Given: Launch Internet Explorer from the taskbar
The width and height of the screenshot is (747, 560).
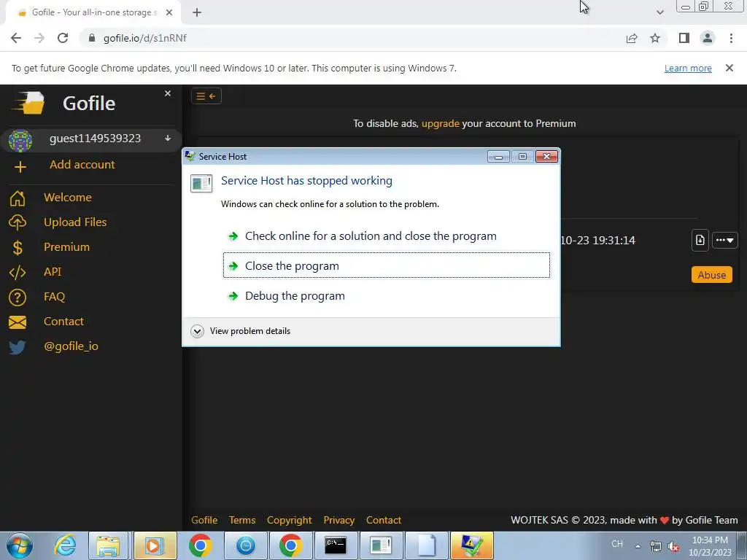Looking at the screenshot, I should pos(65,545).
